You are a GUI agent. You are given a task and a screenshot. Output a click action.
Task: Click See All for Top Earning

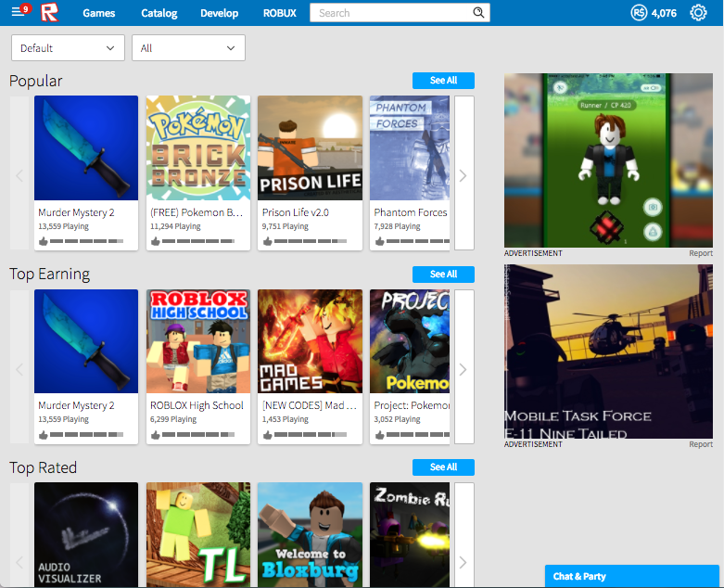pyautogui.click(x=443, y=274)
